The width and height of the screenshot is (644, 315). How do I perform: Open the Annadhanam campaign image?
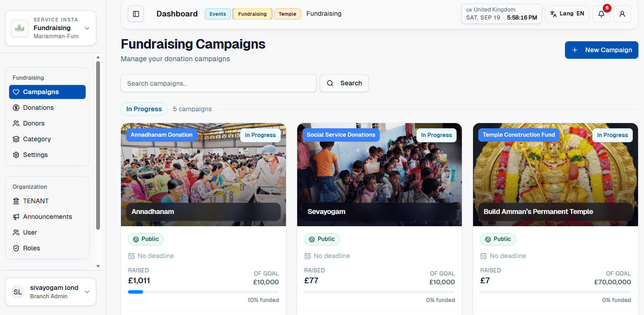click(x=203, y=174)
